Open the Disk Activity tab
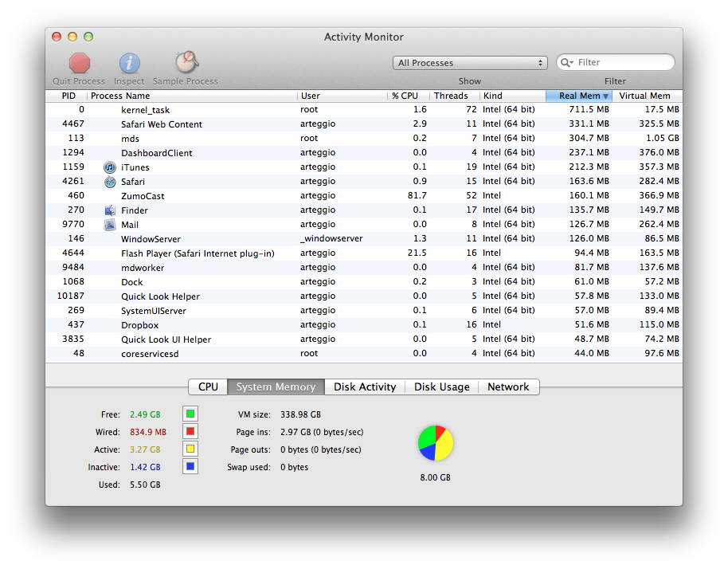 pos(365,387)
